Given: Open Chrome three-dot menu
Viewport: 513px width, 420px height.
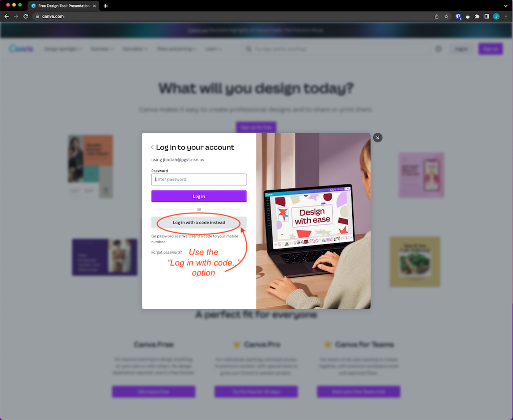Looking at the screenshot, I should [x=506, y=17].
